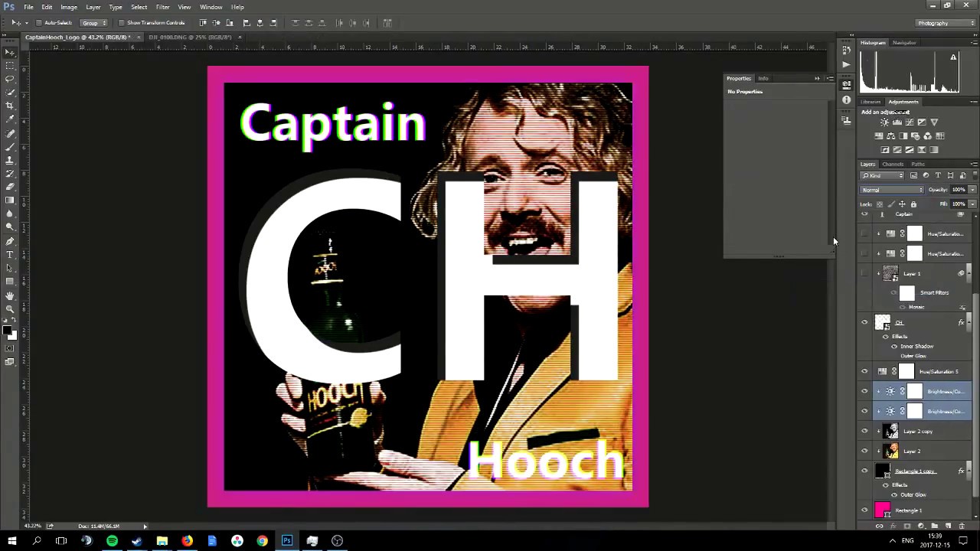Add a Levels adjustment

pyautogui.click(x=897, y=122)
